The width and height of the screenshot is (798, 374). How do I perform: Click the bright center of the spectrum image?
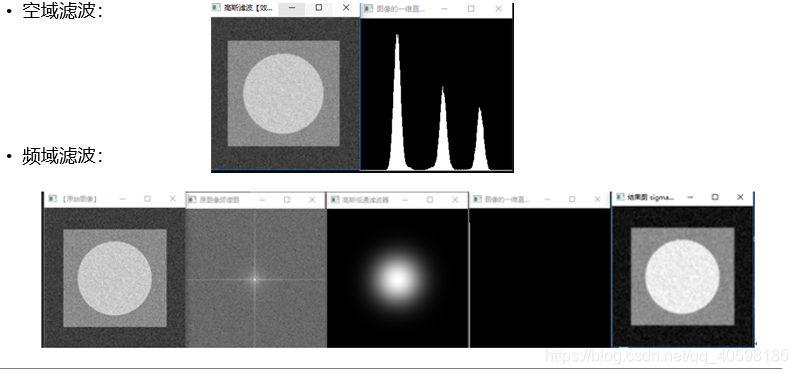pos(255,279)
